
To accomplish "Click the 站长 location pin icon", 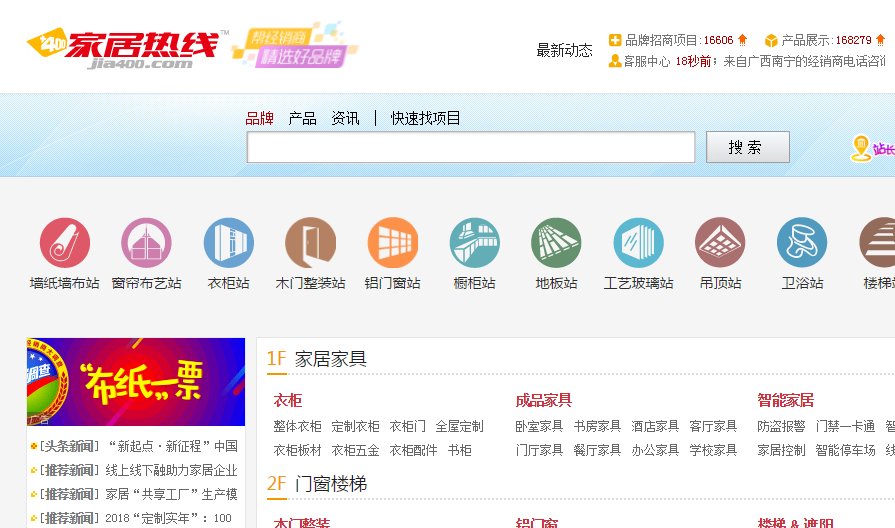I will click(x=861, y=148).
